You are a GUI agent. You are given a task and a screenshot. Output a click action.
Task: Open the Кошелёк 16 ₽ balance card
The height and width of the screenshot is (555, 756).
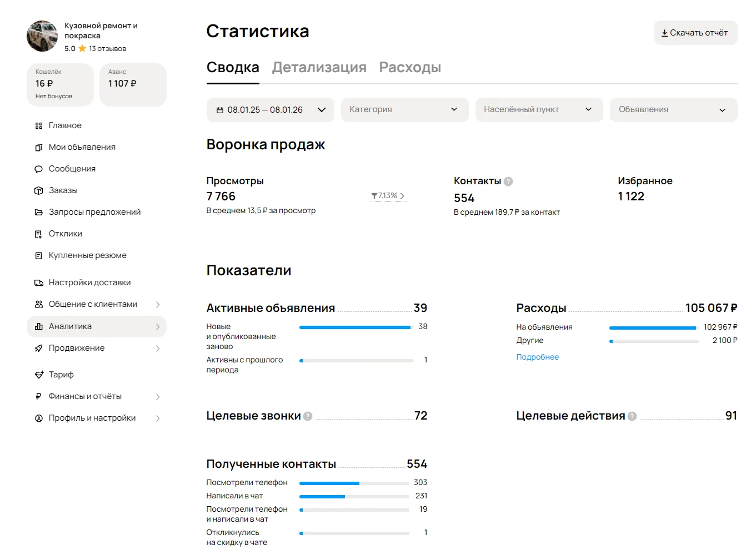[60, 84]
